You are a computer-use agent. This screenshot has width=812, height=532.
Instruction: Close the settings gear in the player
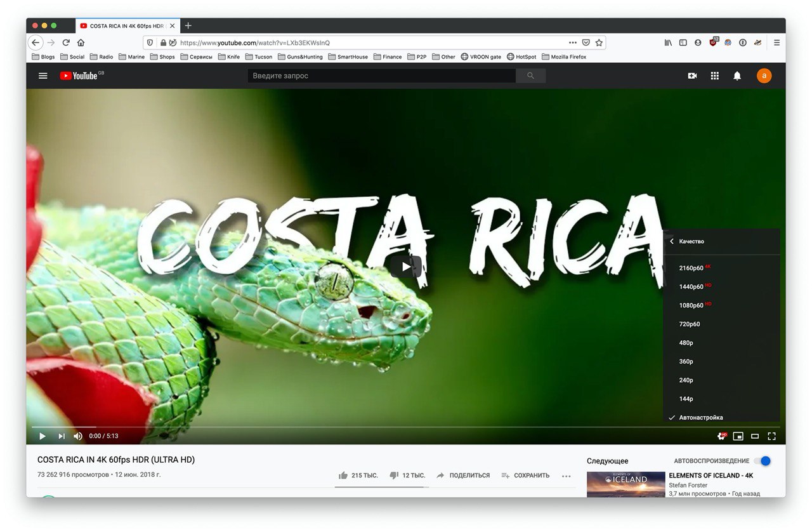pos(721,436)
